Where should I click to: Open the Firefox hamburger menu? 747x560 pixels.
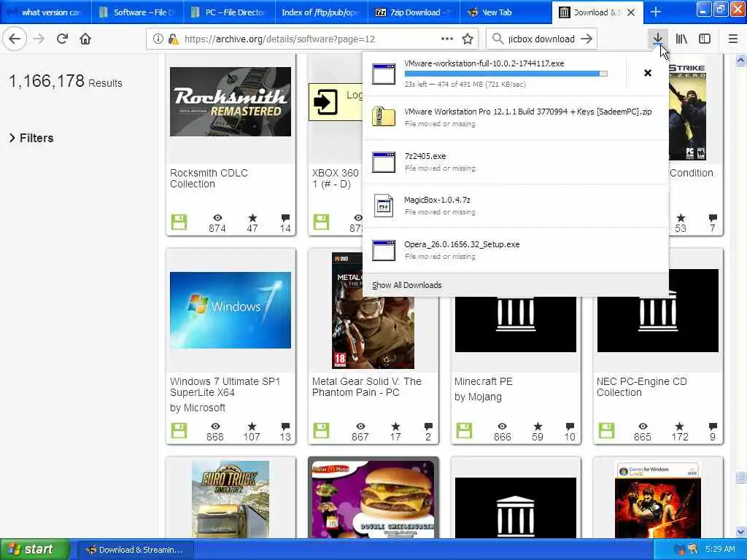[x=733, y=39]
